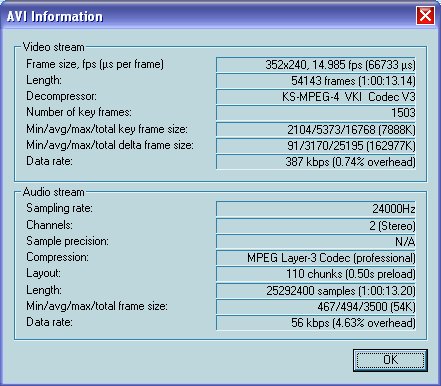Click the sampling rate value 24000Hz
The width and height of the screenshot is (441, 386).
(x=316, y=209)
